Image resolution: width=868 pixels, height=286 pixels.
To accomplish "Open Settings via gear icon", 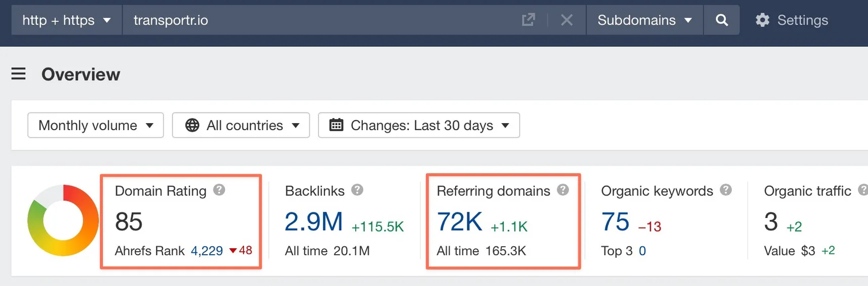I will coord(762,20).
